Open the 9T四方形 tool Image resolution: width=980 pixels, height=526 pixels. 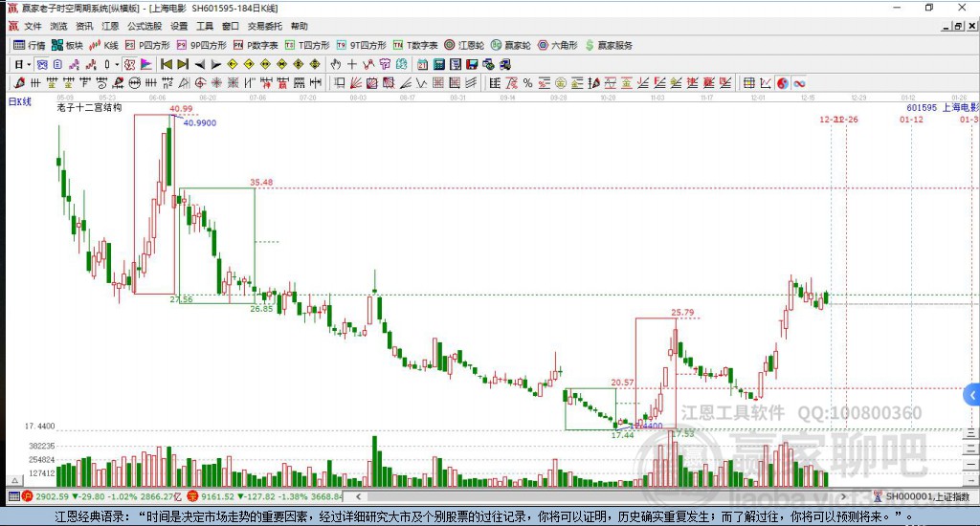click(x=361, y=45)
